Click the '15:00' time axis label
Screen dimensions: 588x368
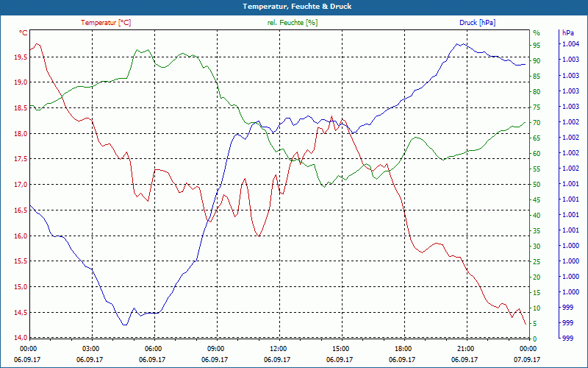pyautogui.click(x=340, y=349)
